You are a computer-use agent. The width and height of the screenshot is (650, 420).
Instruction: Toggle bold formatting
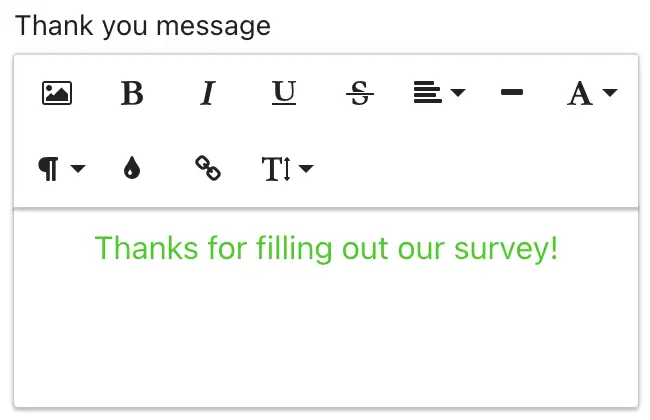tap(132, 93)
